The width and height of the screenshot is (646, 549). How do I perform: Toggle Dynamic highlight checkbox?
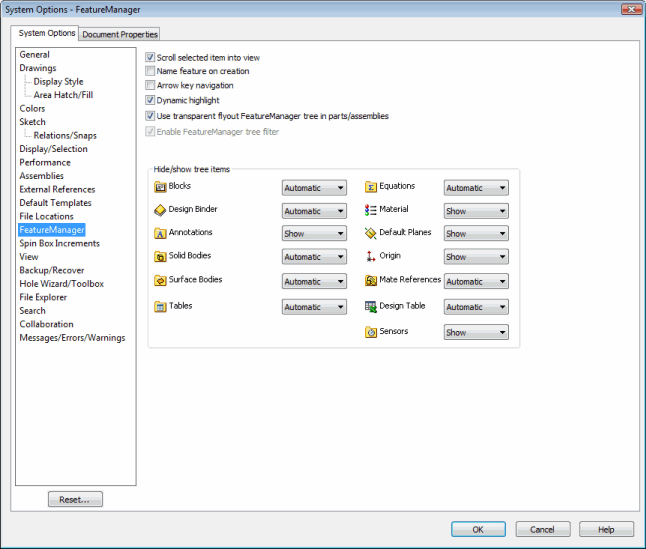click(x=150, y=100)
